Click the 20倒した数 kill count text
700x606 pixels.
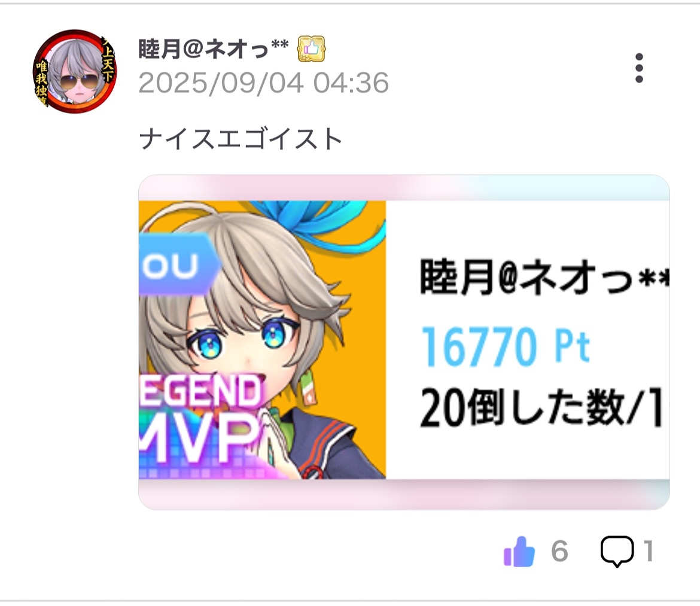[522, 407]
